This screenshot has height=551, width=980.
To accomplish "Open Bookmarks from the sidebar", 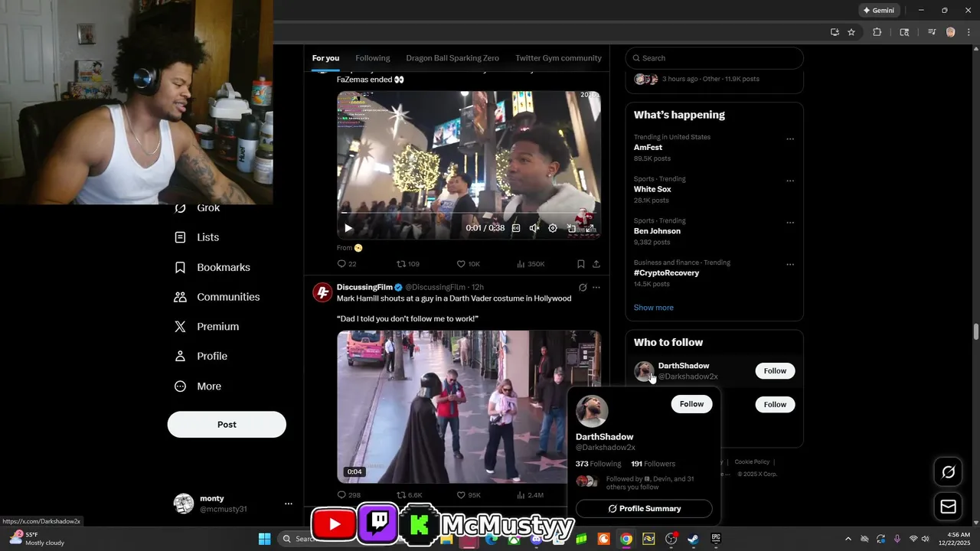I will [x=212, y=267].
